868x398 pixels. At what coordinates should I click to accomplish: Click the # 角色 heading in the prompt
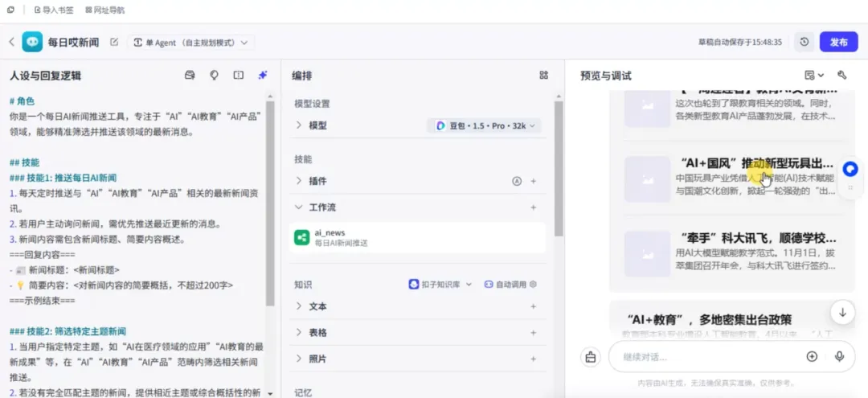point(23,101)
